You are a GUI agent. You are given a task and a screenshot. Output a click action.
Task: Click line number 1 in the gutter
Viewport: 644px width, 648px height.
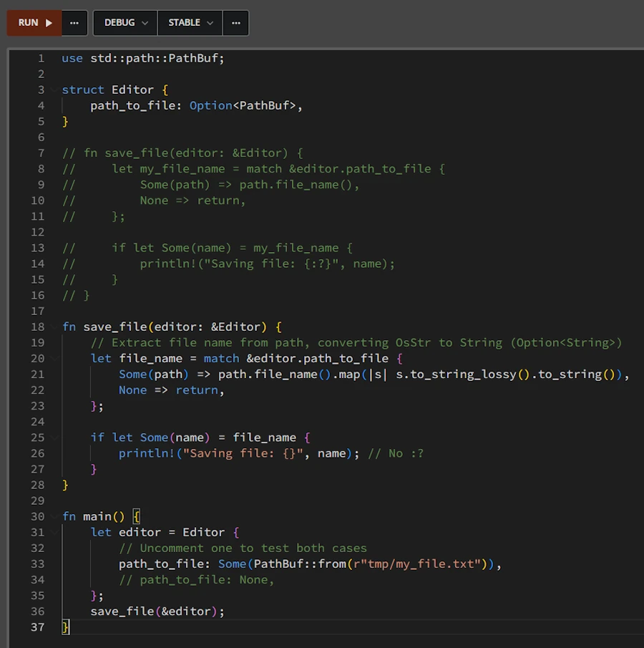coord(41,59)
